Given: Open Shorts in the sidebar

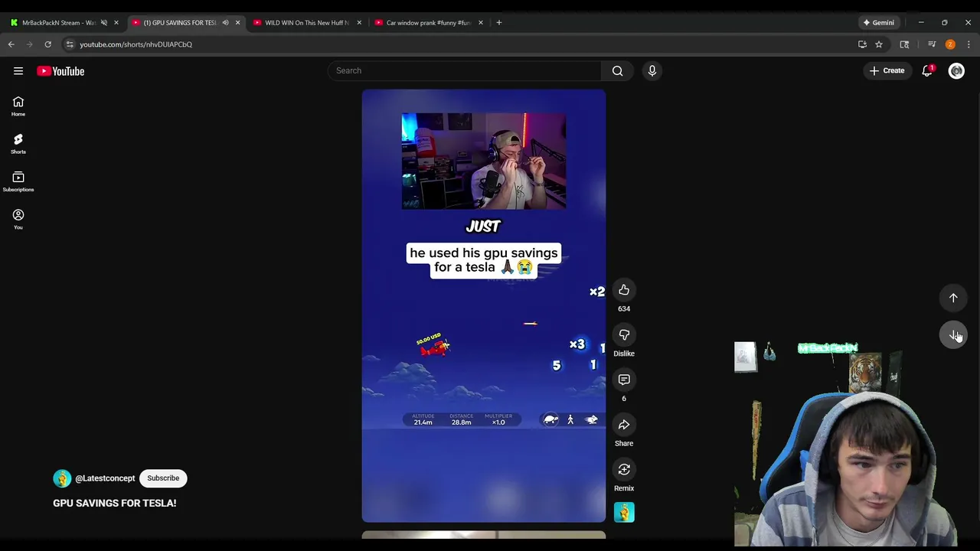Looking at the screenshot, I should click(18, 144).
